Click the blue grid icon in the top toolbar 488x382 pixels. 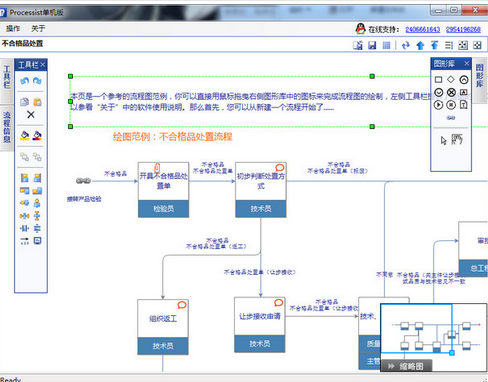[386, 45]
